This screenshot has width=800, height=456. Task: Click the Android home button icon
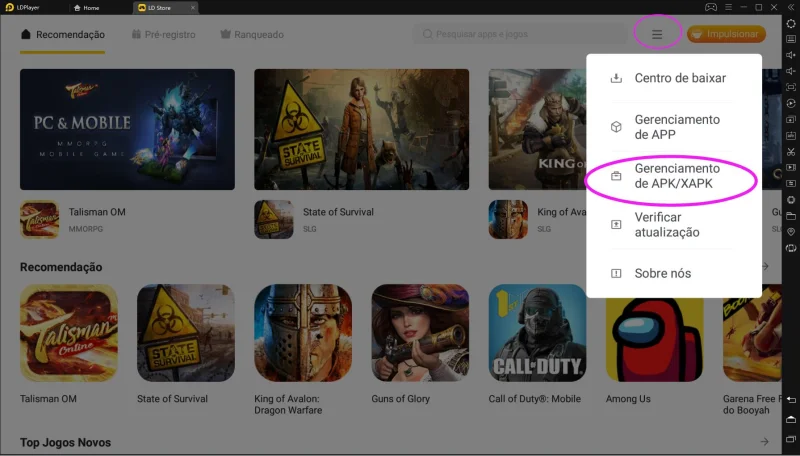pos(791,419)
